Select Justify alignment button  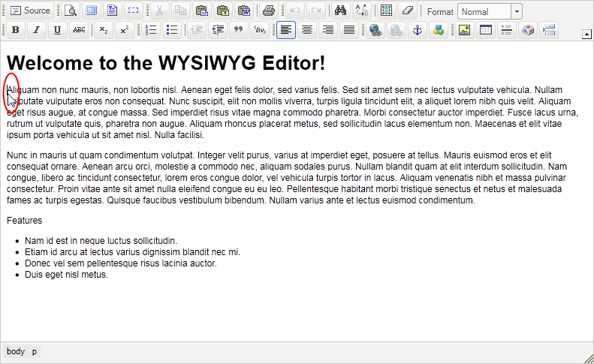pos(349,30)
